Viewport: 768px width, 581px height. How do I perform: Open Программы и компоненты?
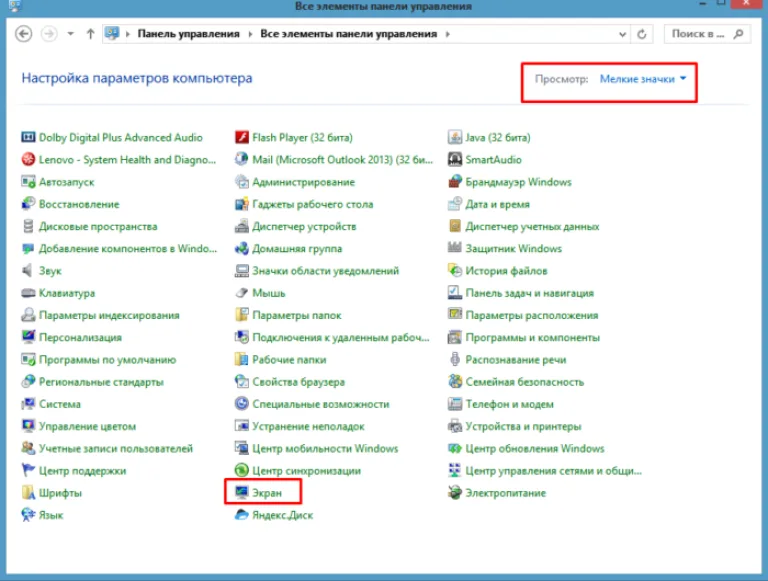point(532,337)
